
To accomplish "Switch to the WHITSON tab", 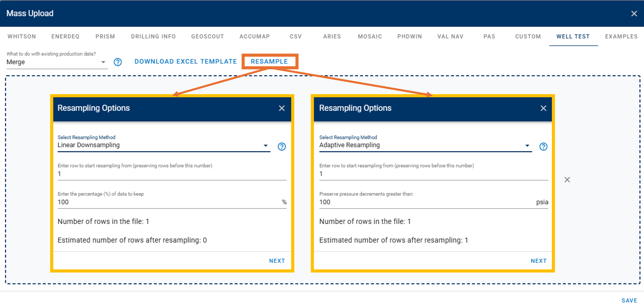I will (22, 37).
